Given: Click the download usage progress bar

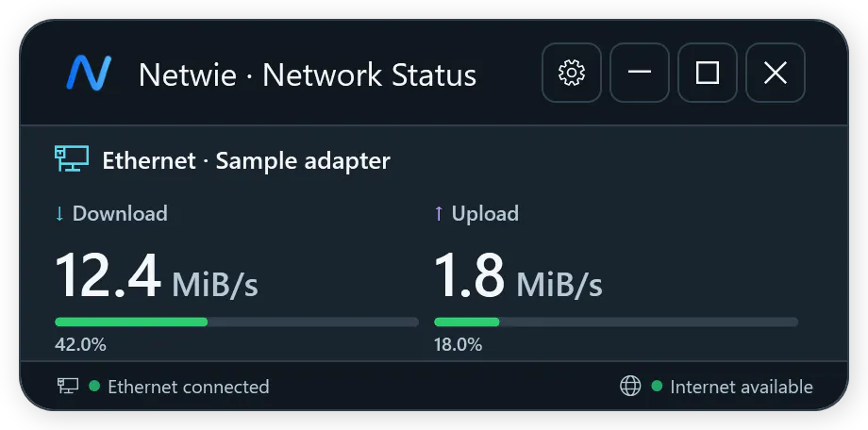Looking at the screenshot, I should [x=237, y=322].
